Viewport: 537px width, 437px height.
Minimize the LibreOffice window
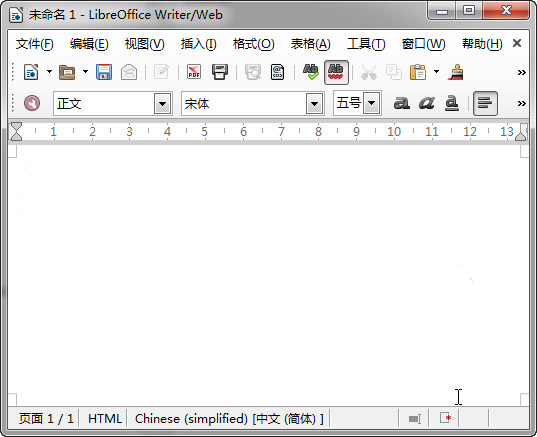click(442, 11)
